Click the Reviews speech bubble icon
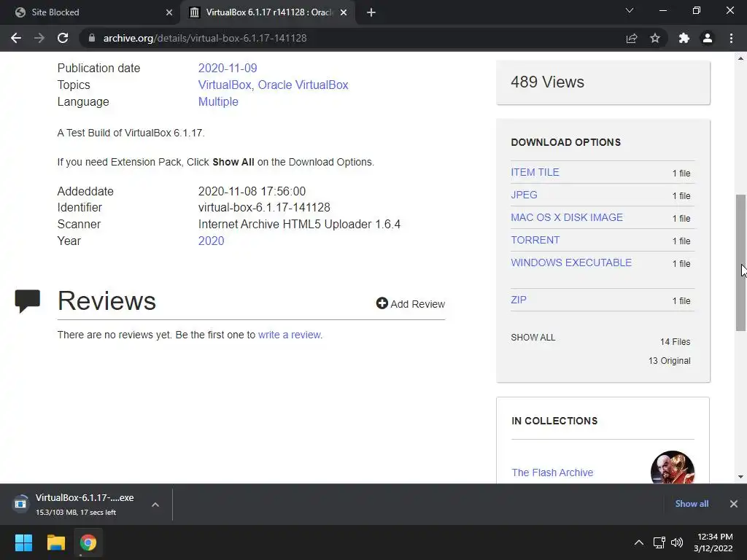 28,301
